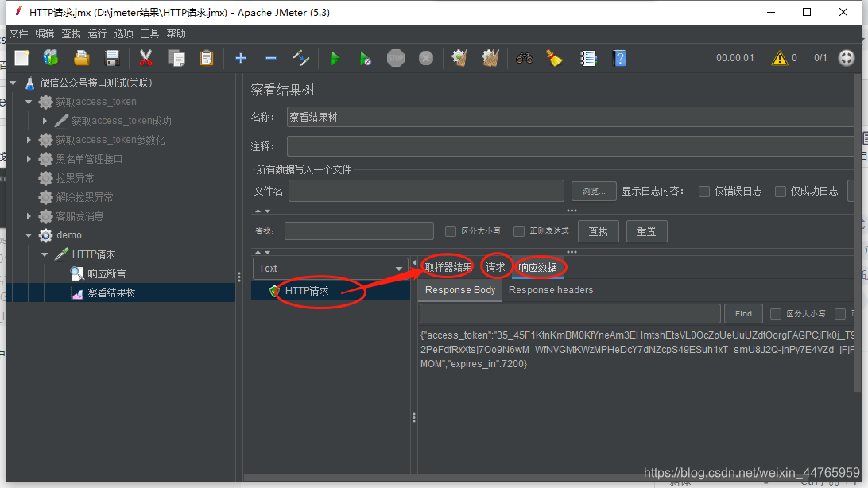The height and width of the screenshot is (488, 868).
Task: Save the test plan with floppy icon
Action: [x=112, y=58]
